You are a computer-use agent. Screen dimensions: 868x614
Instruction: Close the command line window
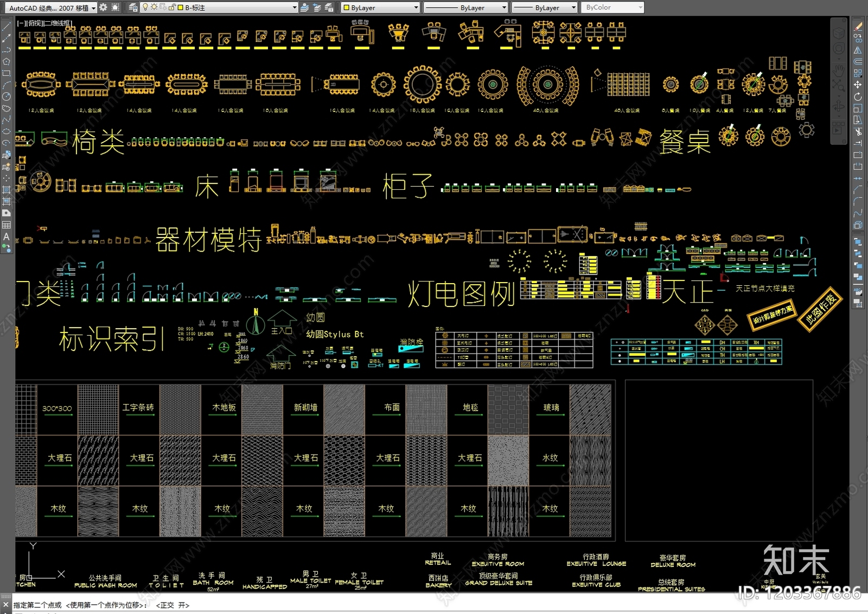[x=6, y=604]
